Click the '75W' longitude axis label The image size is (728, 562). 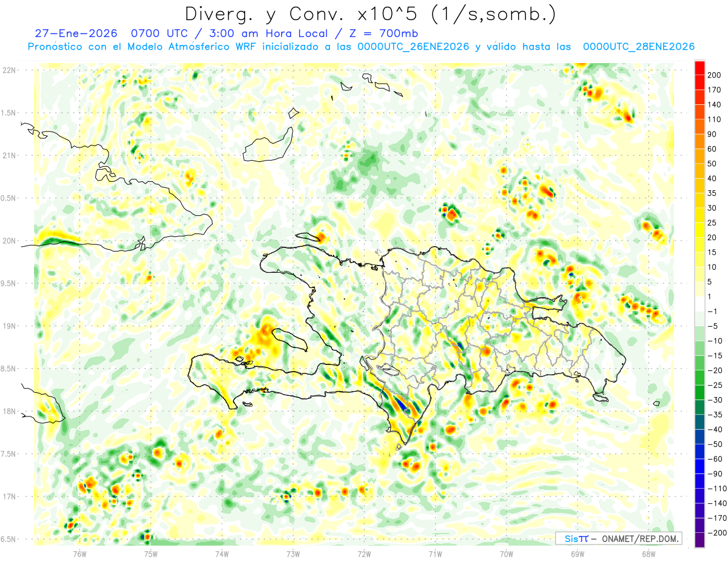pos(150,554)
